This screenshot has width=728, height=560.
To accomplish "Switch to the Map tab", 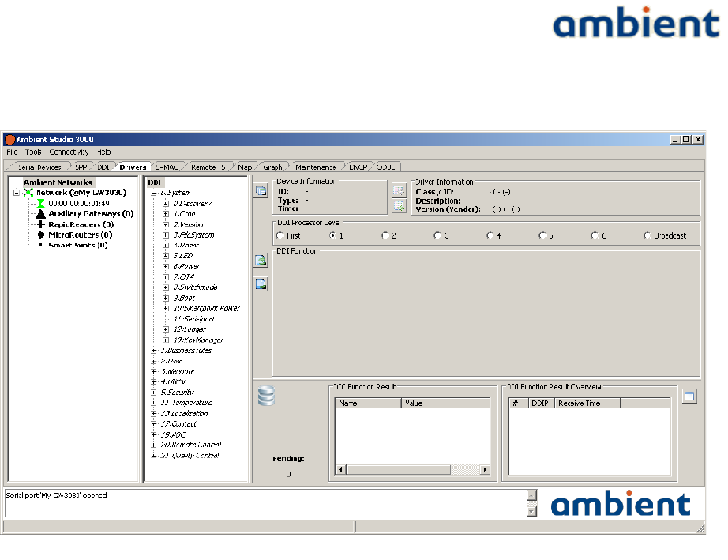I will 245,167.
